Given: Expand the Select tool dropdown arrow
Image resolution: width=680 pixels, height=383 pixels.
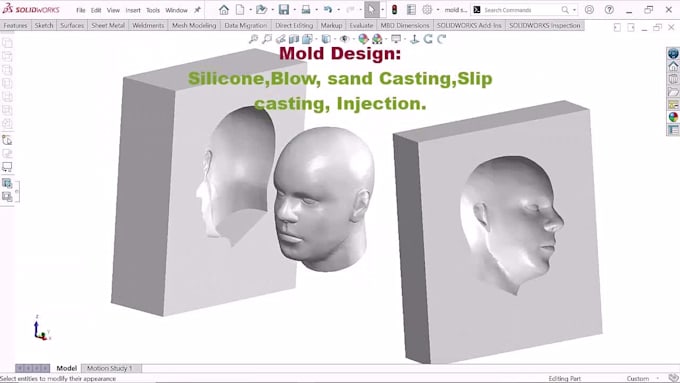Looking at the screenshot, I should [x=382, y=10].
